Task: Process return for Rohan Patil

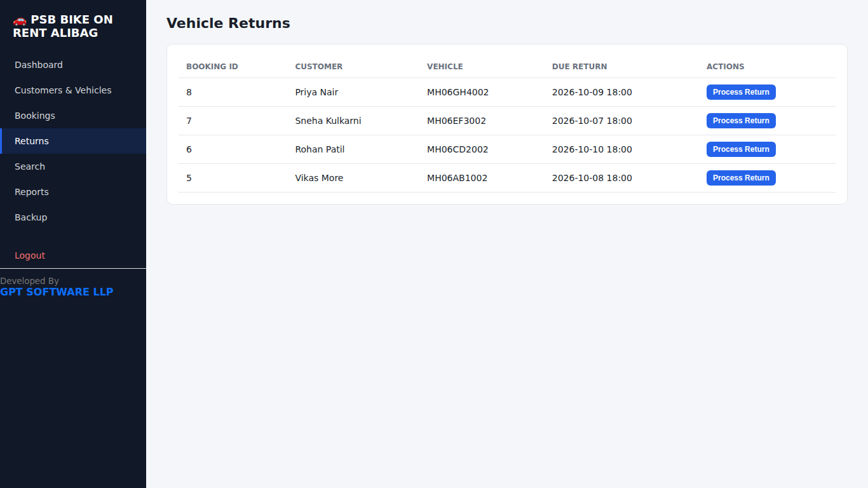Action: (741, 149)
